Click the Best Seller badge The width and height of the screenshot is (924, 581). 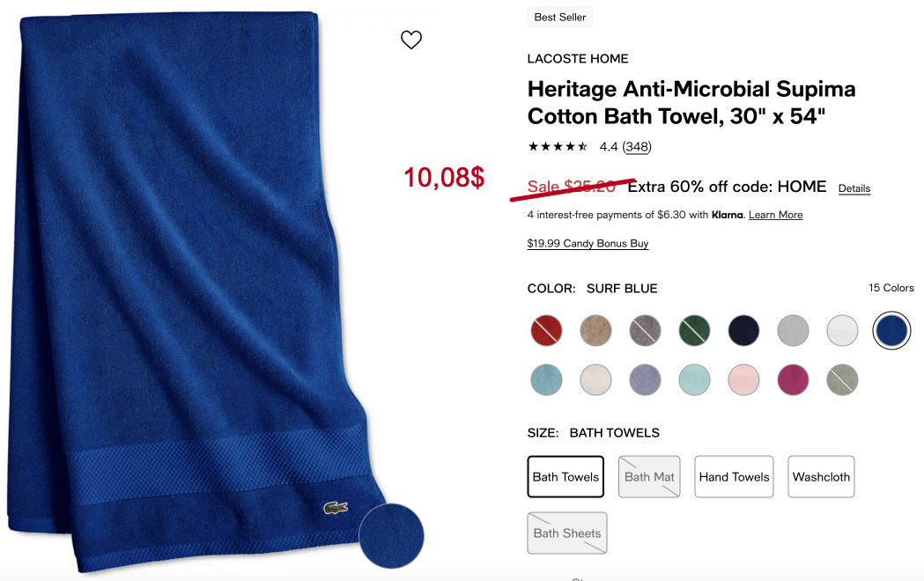tap(560, 17)
